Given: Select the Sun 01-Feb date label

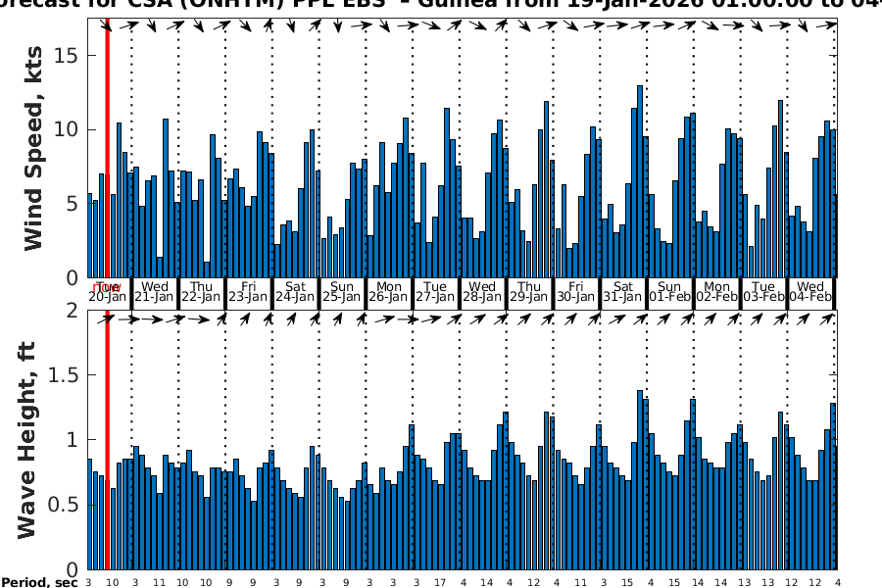Looking at the screenshot, I should 670,291.
